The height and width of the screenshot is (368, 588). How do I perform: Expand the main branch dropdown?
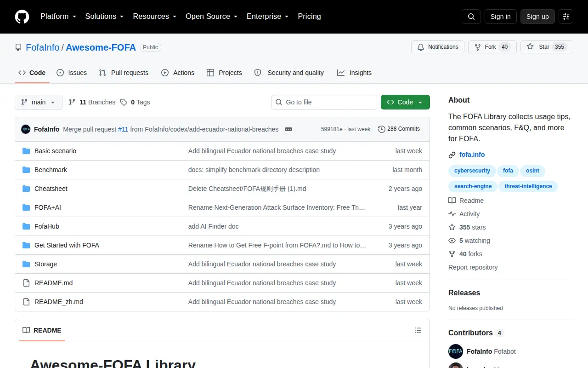[x=39, y=102]
